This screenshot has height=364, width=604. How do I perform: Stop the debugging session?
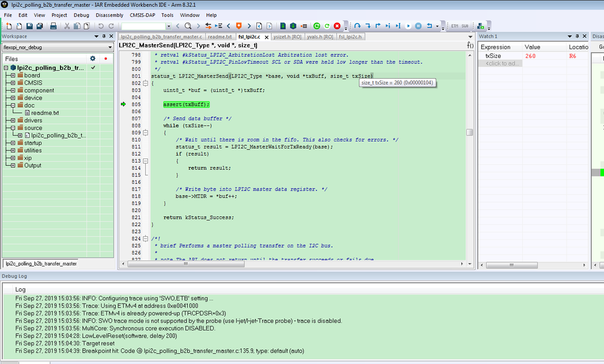pos(337,26)
